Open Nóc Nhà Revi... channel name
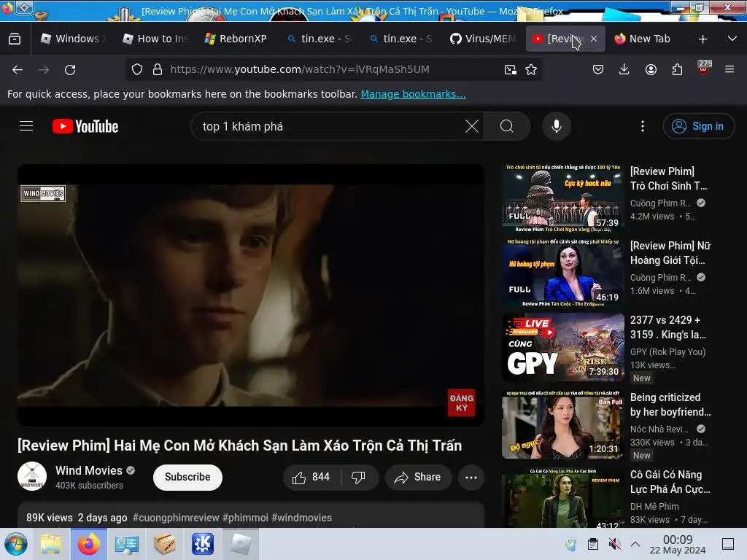747x560 pixels. (659, 429)
